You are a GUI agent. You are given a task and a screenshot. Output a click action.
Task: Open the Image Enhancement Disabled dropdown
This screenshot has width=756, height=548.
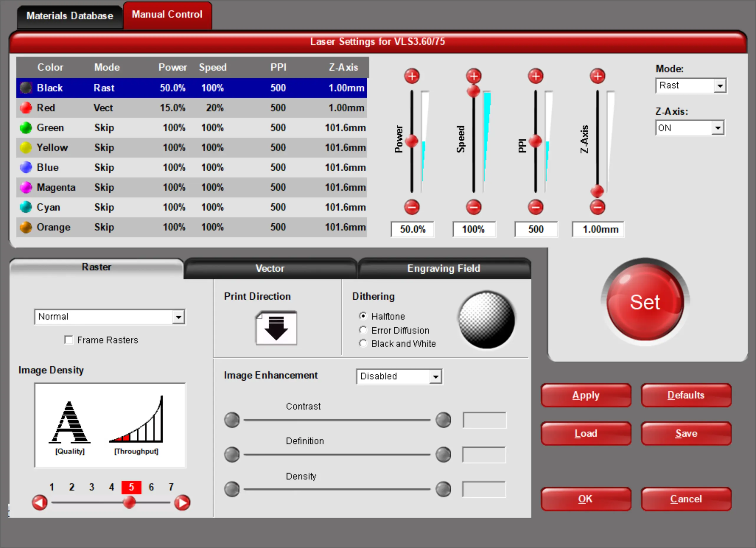point(399,377)
